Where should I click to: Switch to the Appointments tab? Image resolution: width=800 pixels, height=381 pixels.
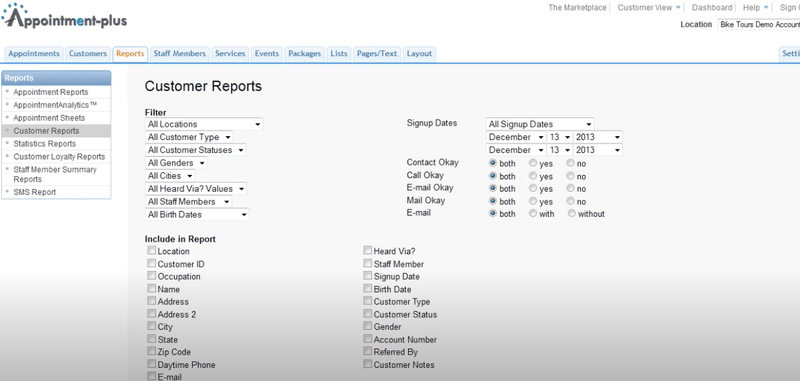tap(34, 54)
